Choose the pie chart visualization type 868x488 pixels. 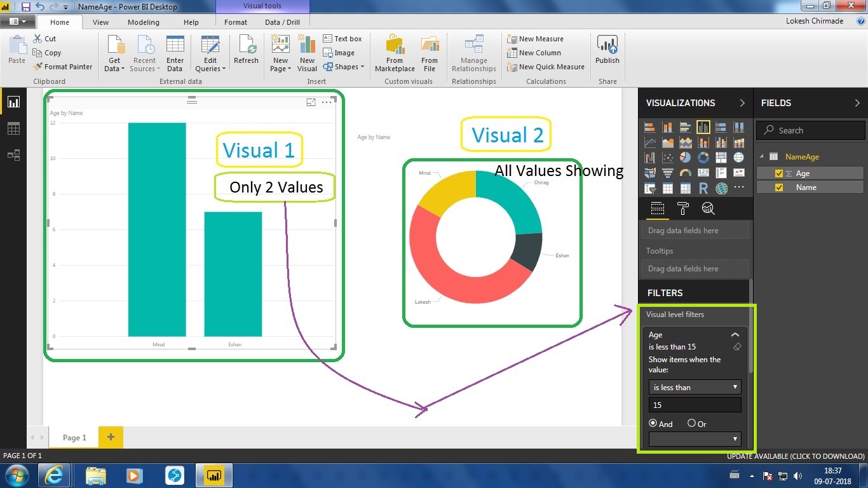[x=686, y=157]
